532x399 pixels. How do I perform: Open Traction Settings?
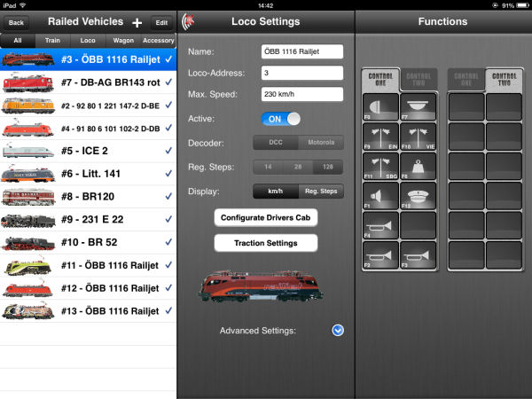click(x=266, y=243)
